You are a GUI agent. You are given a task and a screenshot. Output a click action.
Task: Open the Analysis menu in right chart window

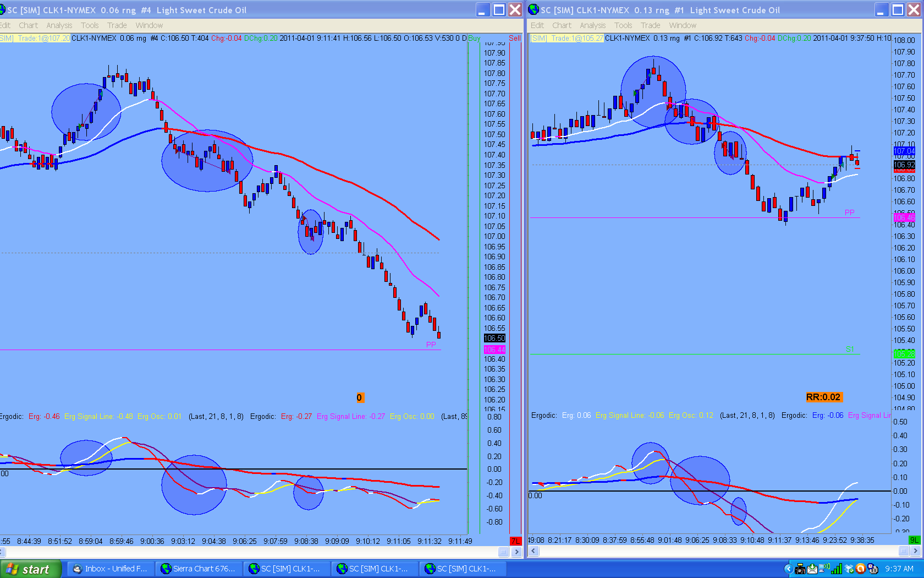592,25
